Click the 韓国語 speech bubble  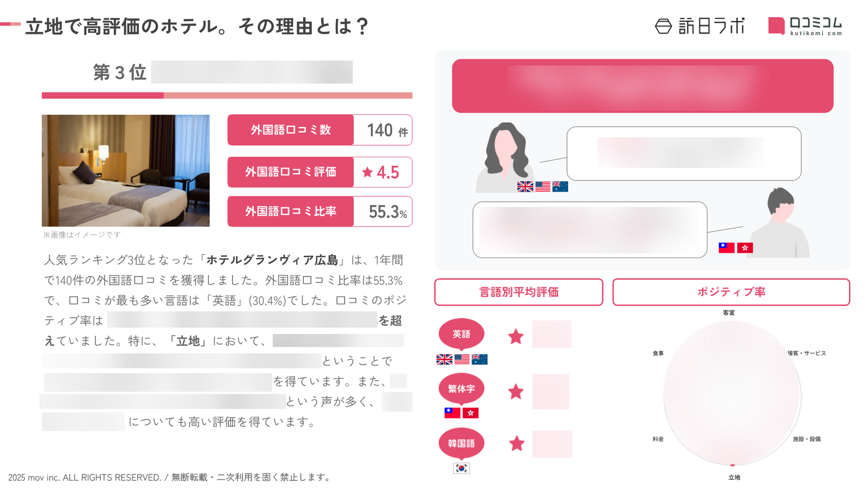pyautogui.click(x=461, y=444)
